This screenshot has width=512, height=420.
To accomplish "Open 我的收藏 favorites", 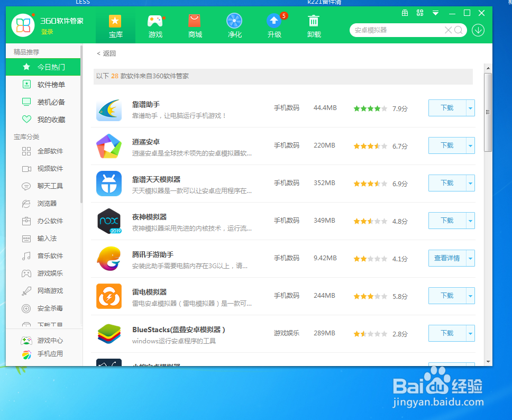I will point(43,120).
